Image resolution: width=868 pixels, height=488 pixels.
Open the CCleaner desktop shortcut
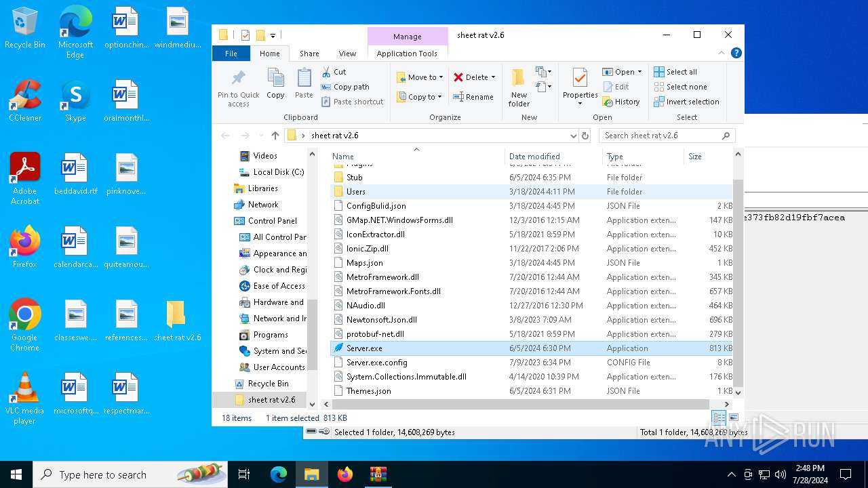click(25, 102)
